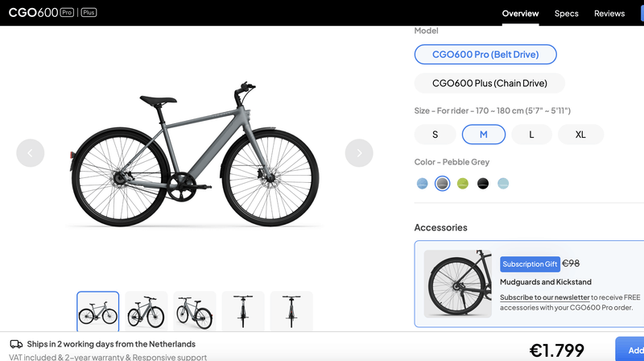Click the shipping truck icon

tap(16, 344)
